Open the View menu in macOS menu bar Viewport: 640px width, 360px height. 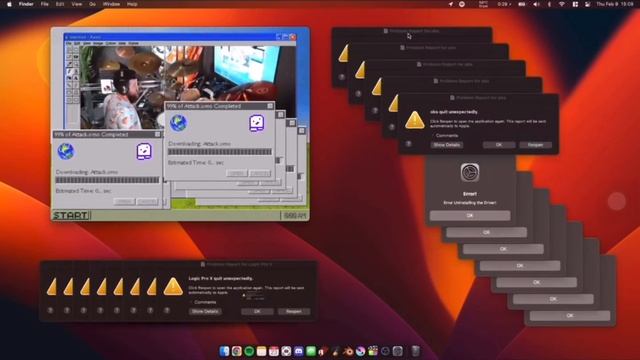click(x=77, y=4)
